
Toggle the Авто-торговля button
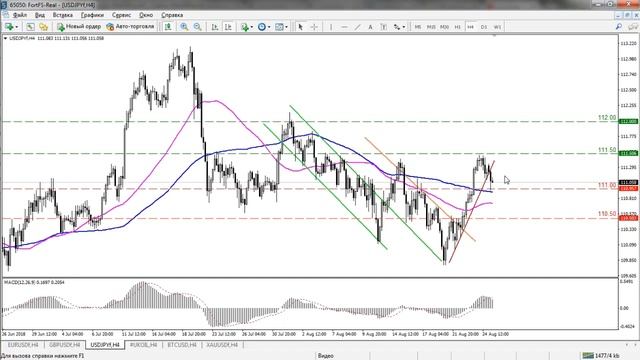pos(130,27)
